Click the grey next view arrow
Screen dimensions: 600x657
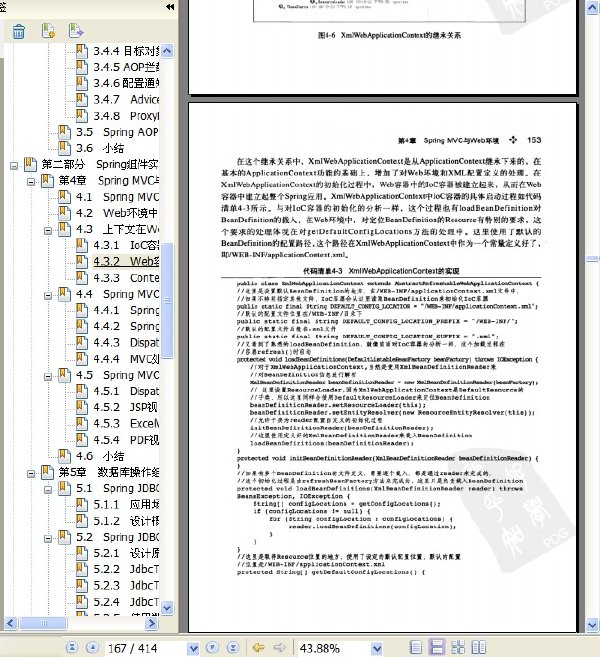(279, 647)
